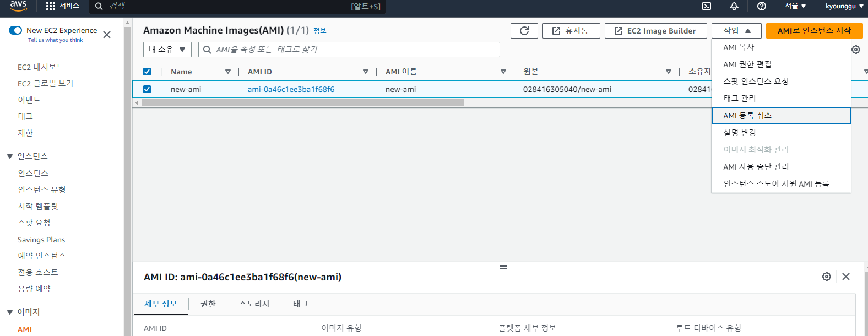Screen dimensions: 868x336
Task: Open EC2 대시보드 in sidebar
Action: [x=41, y=67]
